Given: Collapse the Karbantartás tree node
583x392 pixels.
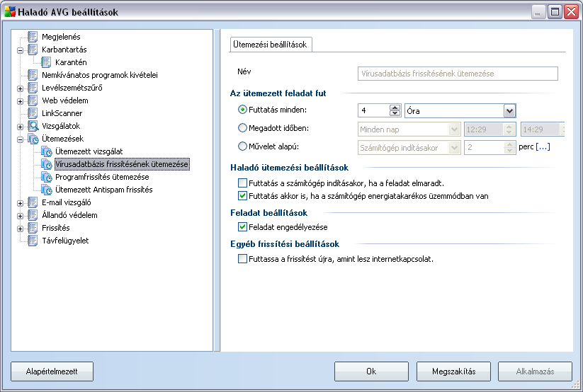Looking at the screenshot, I should click(21, 50).
